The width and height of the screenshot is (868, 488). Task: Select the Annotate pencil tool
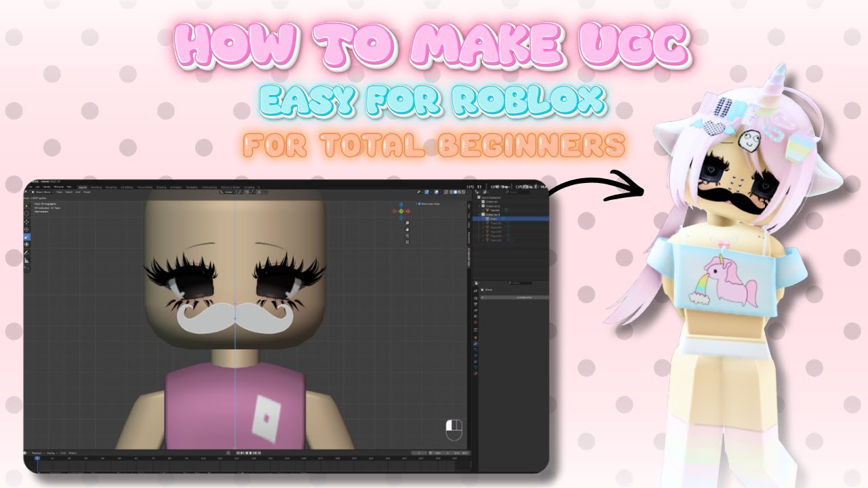tap(26, 253)
